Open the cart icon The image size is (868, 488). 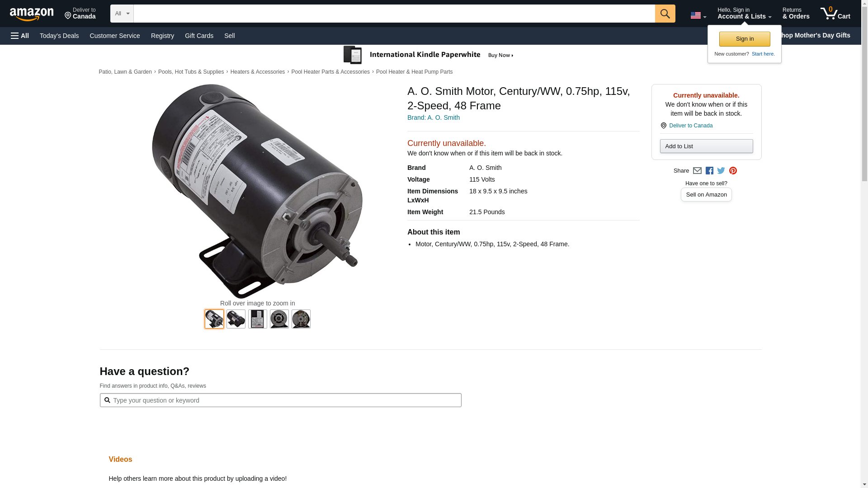835,14
